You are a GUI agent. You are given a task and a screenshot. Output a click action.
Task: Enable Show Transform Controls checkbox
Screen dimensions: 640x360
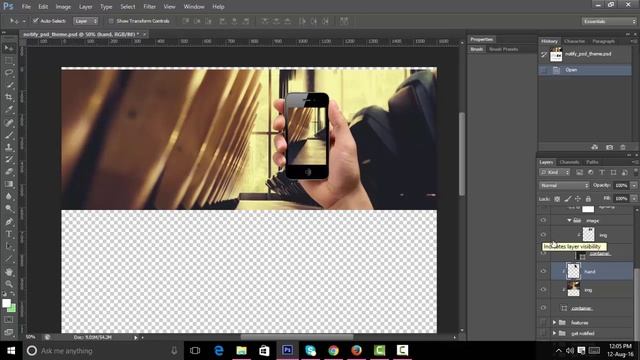[111, 21]
